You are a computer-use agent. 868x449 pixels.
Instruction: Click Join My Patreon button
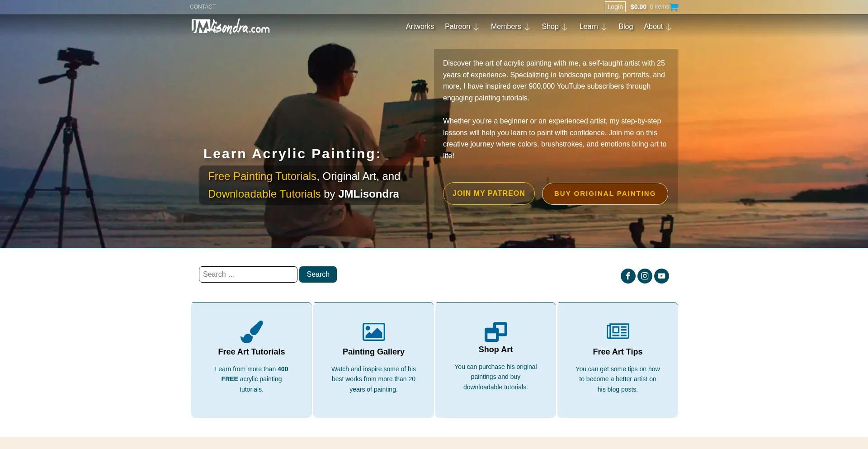489,194
